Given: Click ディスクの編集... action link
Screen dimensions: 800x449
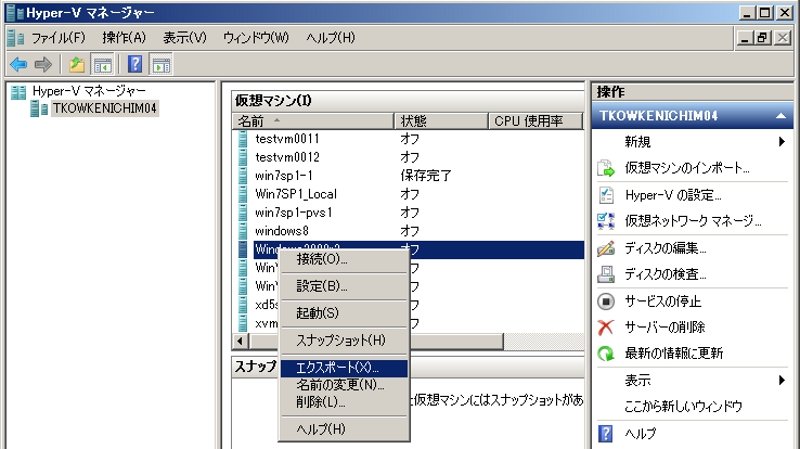Looking at the screenshot, I should pyautogui.click(x=665, y=248).
